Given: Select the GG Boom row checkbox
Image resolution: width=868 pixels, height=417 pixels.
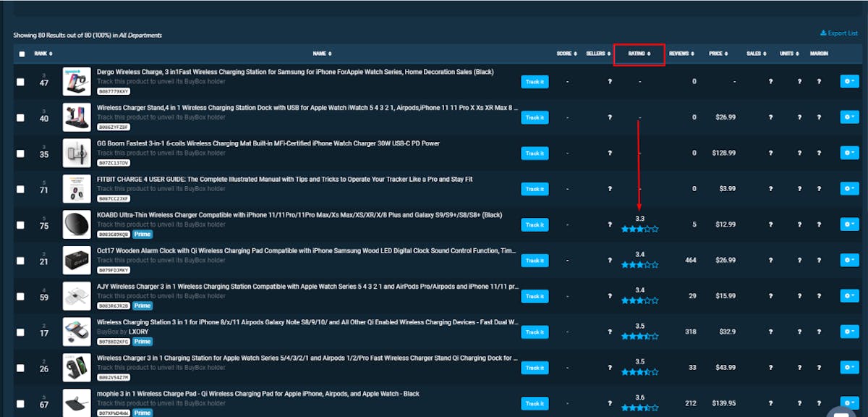Looking at the screenshot, I should coord(20,153).
